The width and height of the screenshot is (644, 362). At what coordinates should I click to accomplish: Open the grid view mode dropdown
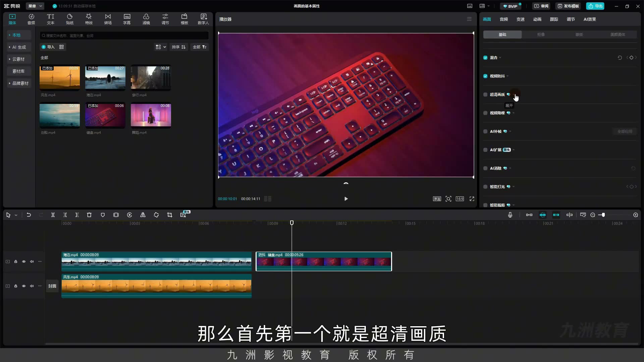[x=161, y=47]
